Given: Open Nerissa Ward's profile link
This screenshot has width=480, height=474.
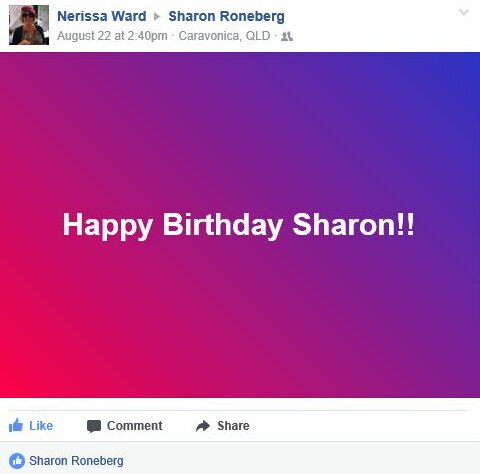Looking at the screenshot, I should pyautogui.click(x=102, y=16).
